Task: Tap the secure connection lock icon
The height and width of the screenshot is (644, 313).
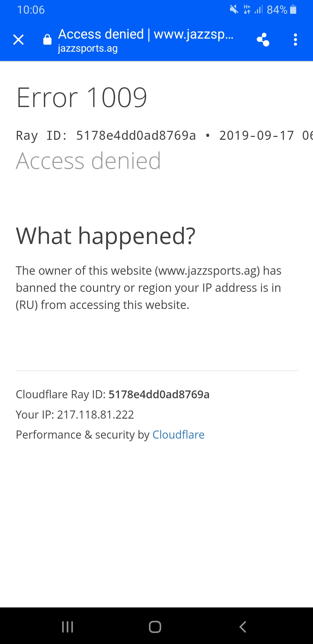Action: coord(47,40)
